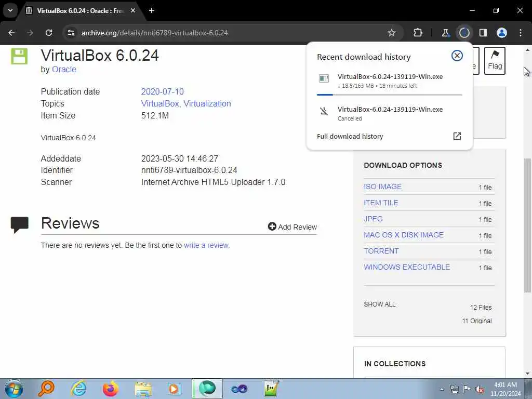Viewport: 532px width, 399px height.
Task: Click the download progress bar
Action: (x=390, y=95)
